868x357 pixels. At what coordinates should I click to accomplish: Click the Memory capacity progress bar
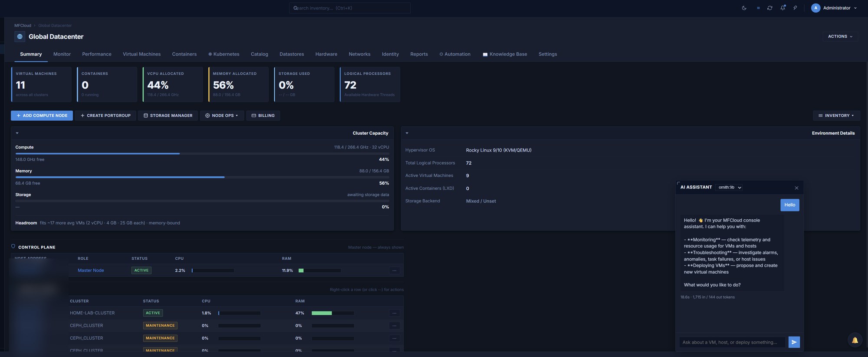tap(202, 177)
